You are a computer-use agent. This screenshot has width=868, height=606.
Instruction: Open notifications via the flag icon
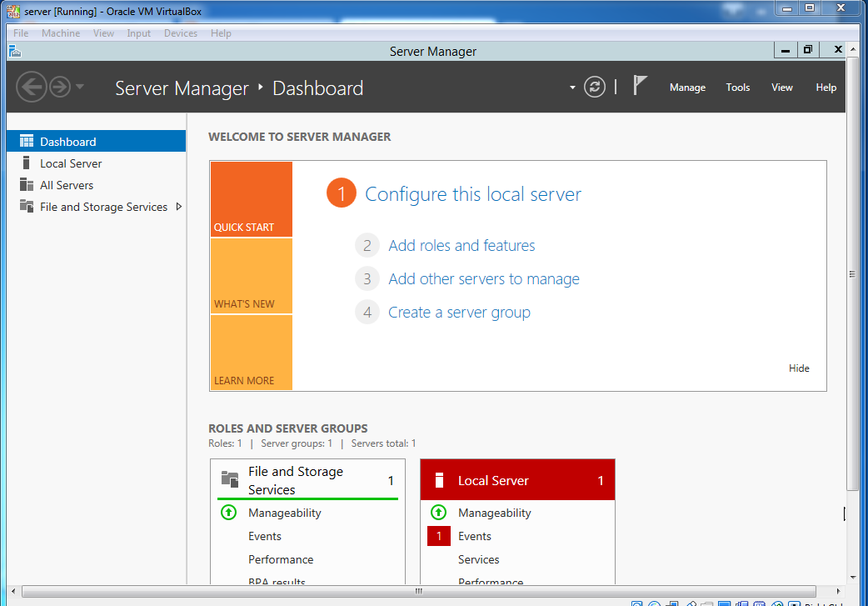click(x=639, y=85)
